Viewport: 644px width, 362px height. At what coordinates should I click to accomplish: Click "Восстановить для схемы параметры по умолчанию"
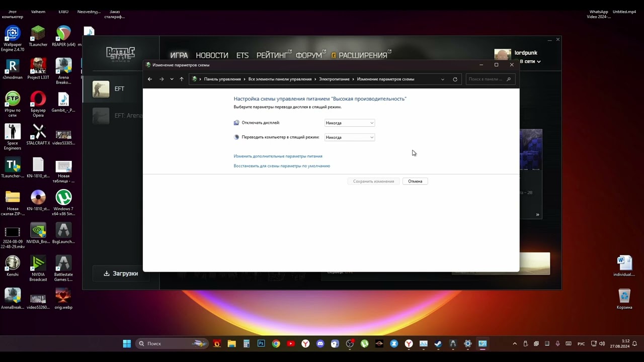[282, 166]
